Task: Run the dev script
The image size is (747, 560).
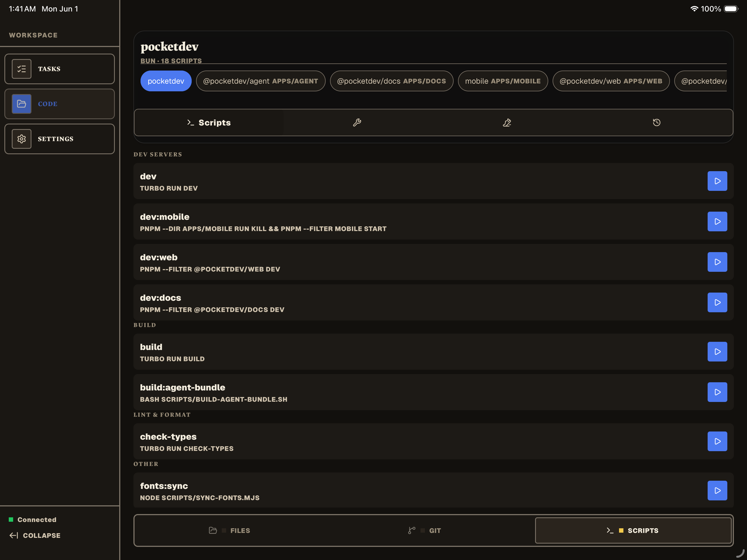Action: point(717,181)
